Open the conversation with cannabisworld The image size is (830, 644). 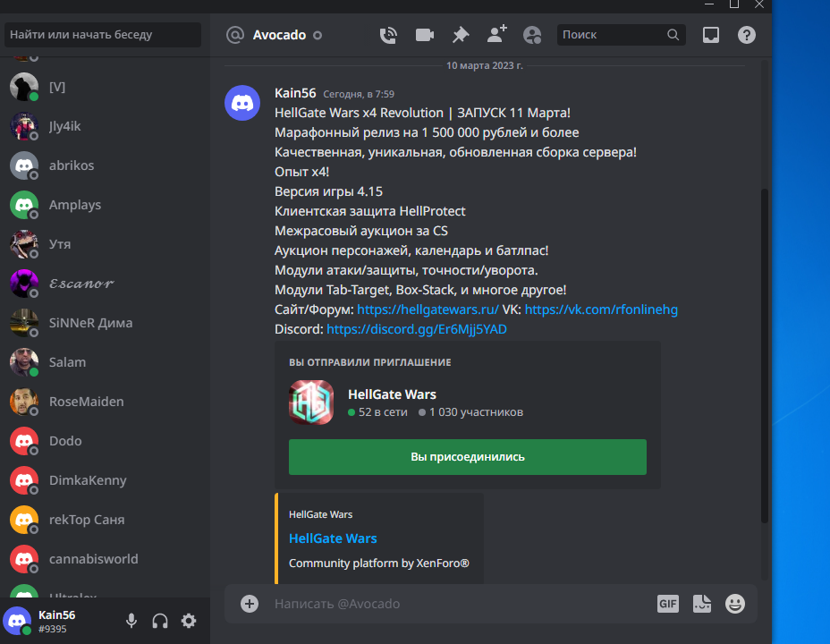click(x=105, y=559)
